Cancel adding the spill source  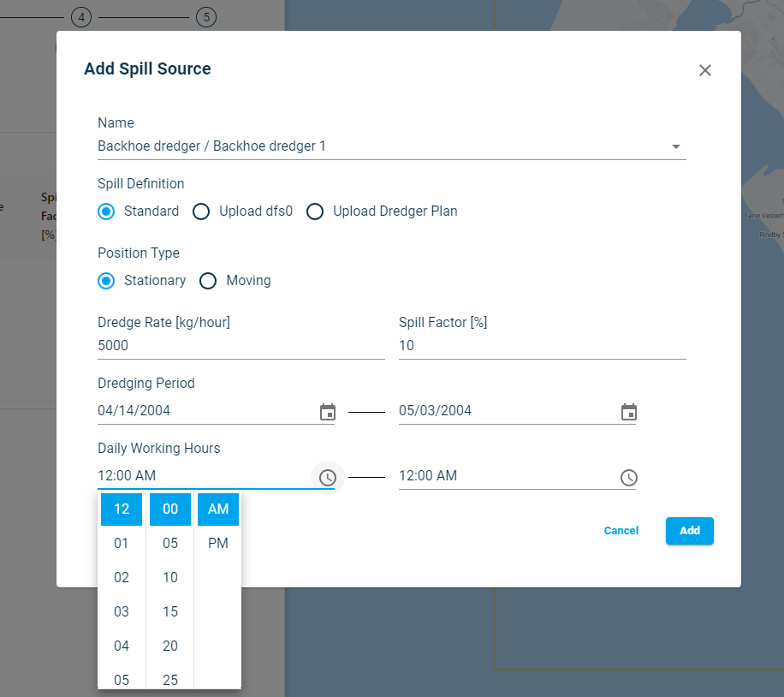click(x=621, y=531)
